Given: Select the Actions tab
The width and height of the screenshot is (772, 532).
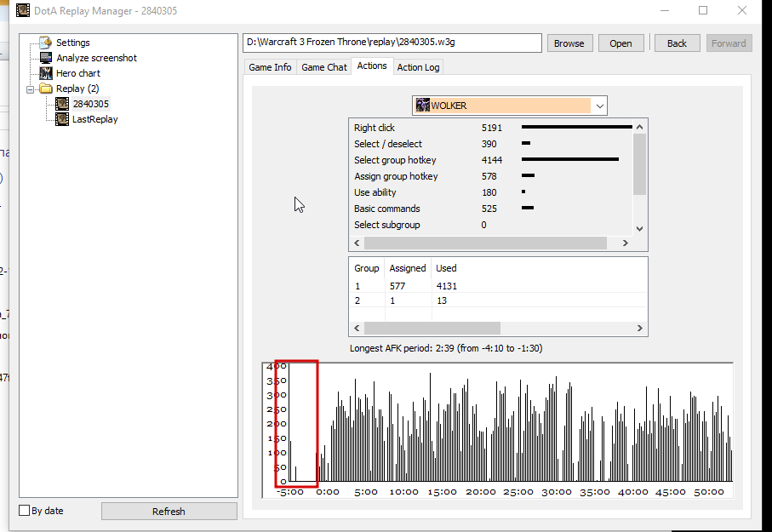Looking at the screenshot, I should (x=372, y=66).
